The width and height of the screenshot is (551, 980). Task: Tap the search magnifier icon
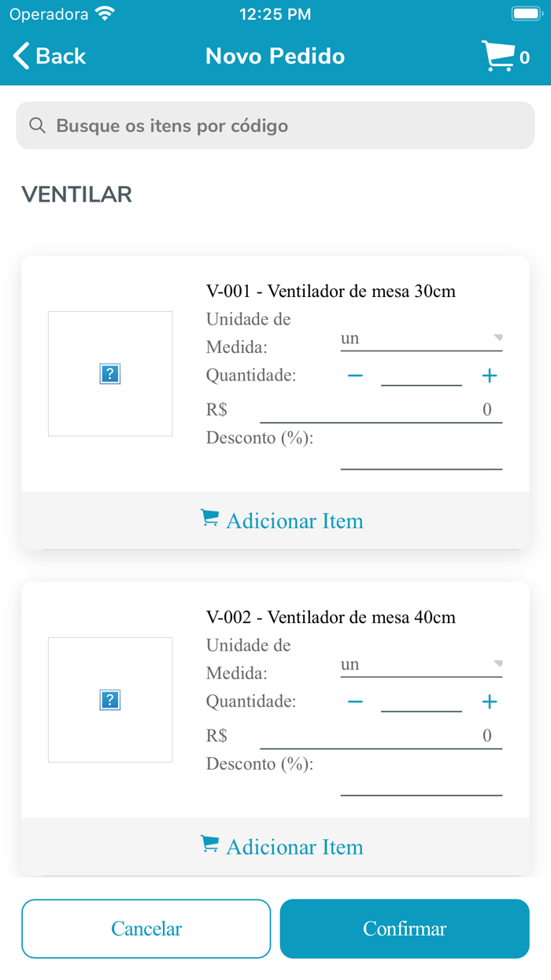37,124
